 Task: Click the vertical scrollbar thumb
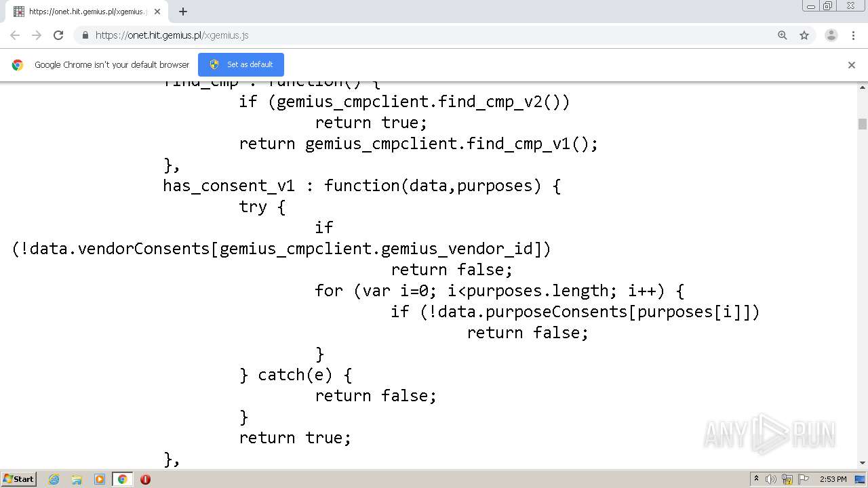click(863, 124)
